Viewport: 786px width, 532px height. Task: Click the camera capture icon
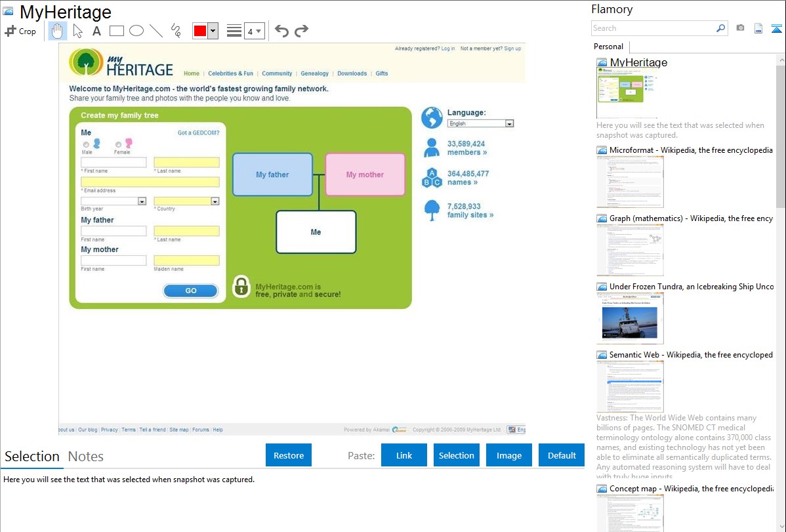point(740,28)
